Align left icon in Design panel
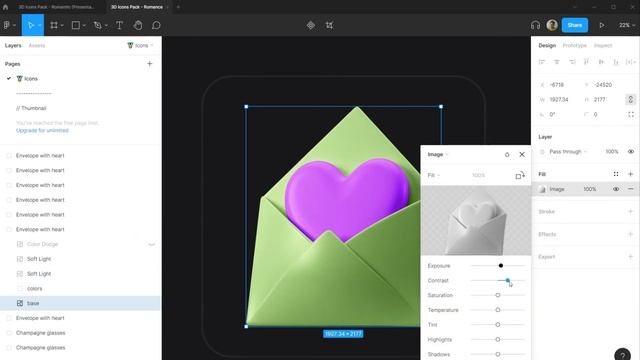The height and width of the screenshot is (360, 640). [542, 62]
